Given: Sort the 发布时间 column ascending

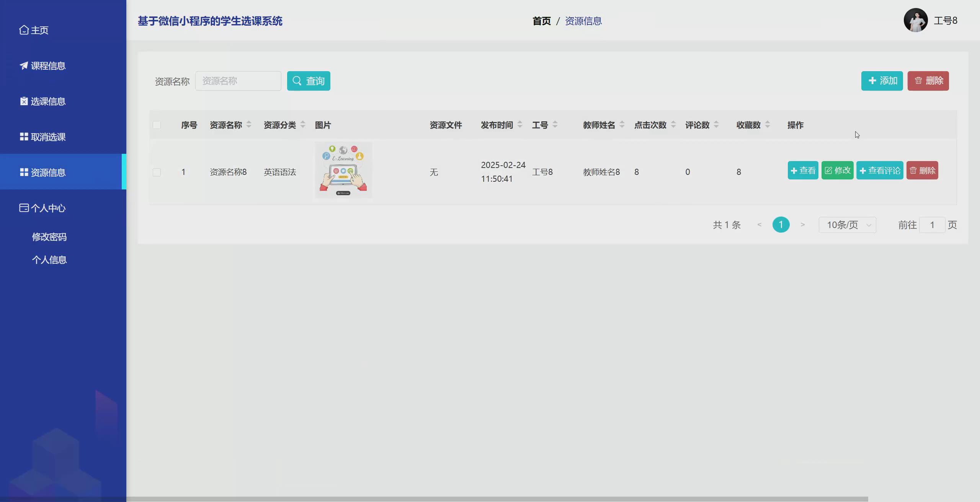Looking at the screenshot, I should click(x=519, y=122).
